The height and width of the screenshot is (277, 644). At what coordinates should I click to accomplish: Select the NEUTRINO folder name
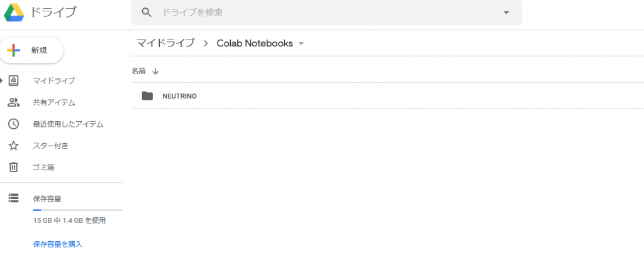pyautogui.click(x=179, y=97)
